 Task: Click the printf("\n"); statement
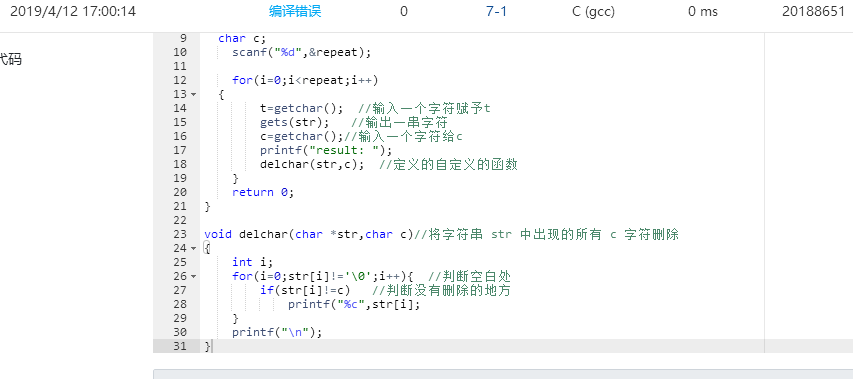277,332
